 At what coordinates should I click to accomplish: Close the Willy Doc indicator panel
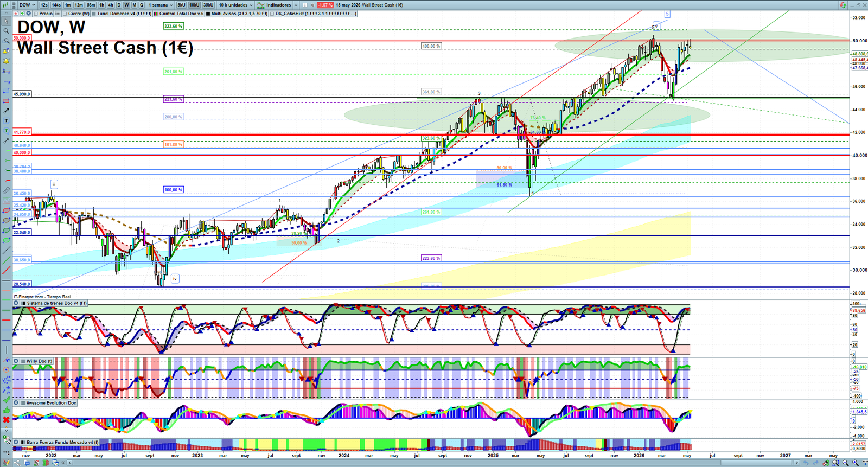pos(16,361)
